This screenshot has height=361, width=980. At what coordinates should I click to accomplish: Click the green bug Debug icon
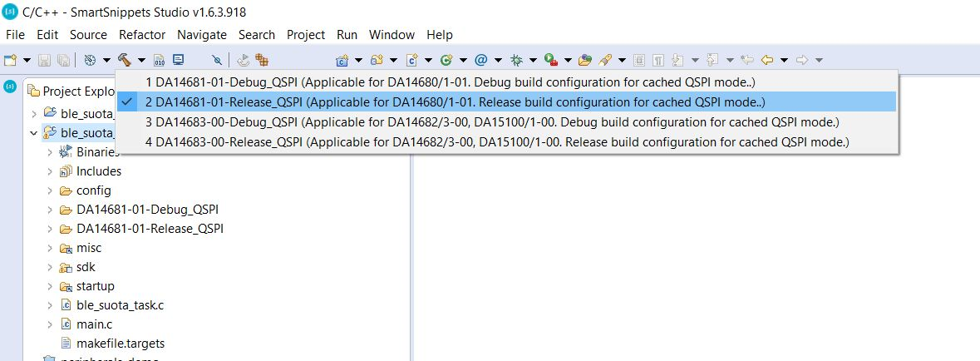coord(516,60)
